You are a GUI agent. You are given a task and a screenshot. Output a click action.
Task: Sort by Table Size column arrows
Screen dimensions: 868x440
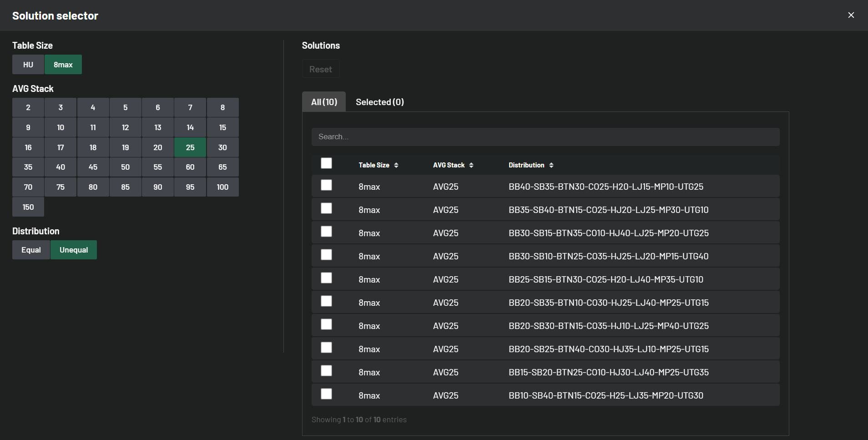396,165
